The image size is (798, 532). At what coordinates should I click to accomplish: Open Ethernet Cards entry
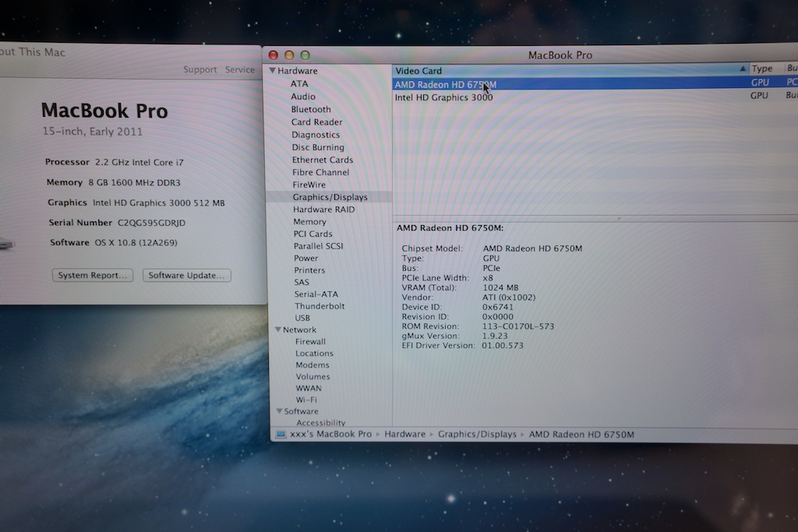322,159
